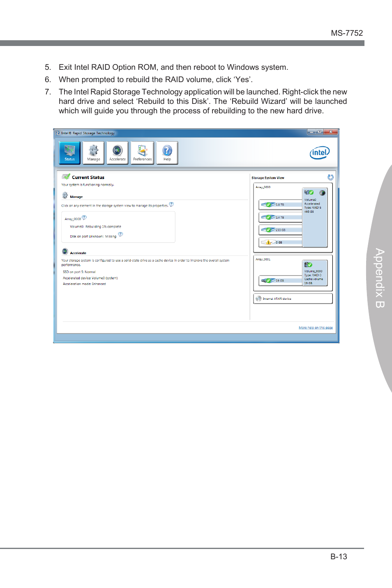This screenshot has height=588, width=392.
Task: Open the Preferences toolbar tab
Action: click(x=142, y=153)
